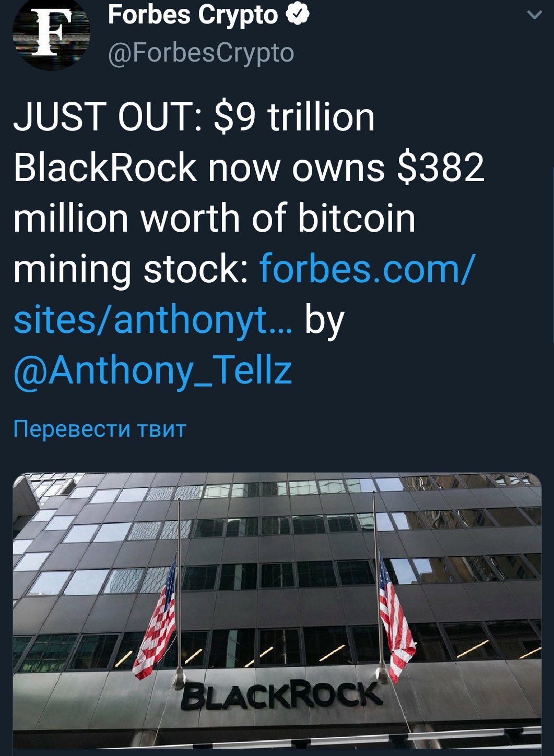Open the BlackRock building photo
The height and width of the screenshot is (756, 554).
(x=277, y=611)
